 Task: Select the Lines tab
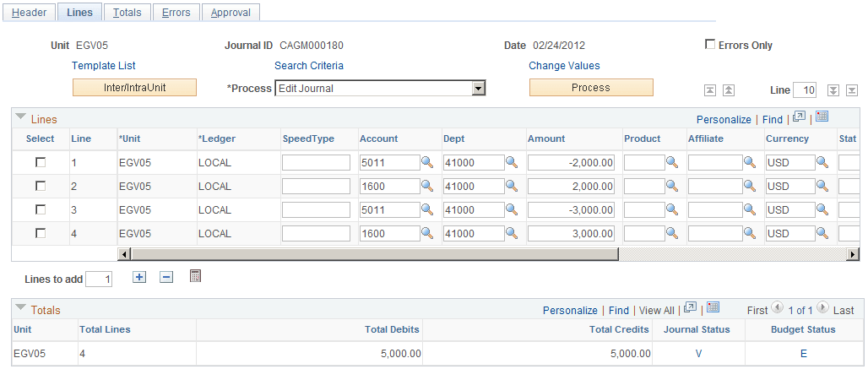[79, 12]
